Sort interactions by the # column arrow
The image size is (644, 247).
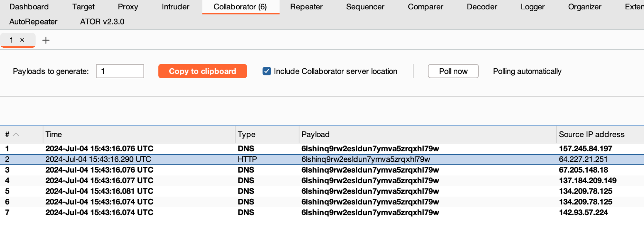pos(16,135)
